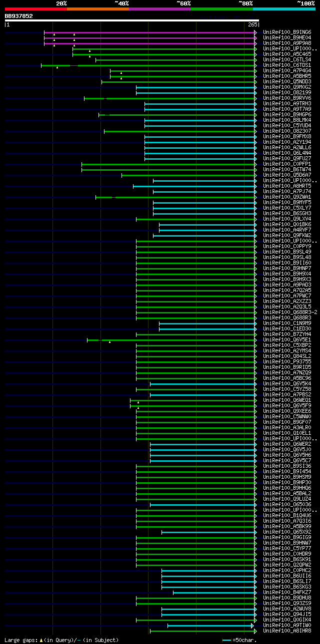Open hit UniRef100_C6TLS4

[287, 60]
